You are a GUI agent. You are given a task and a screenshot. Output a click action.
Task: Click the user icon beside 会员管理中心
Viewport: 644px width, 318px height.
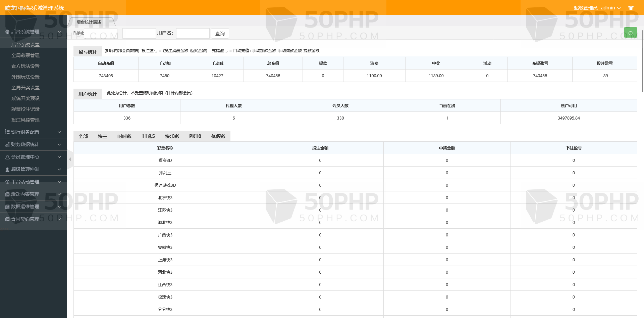pyautogui.click(x=7, y=157)
